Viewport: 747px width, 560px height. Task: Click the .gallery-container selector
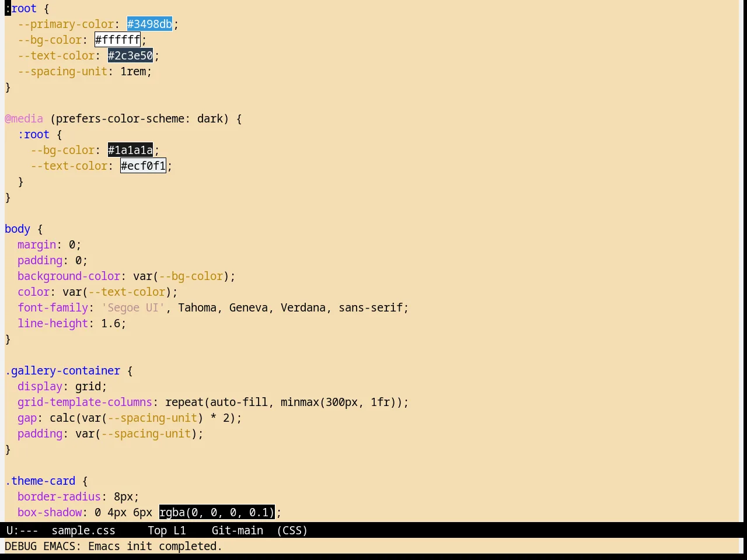pyautogui.click(x=62, y=370)
